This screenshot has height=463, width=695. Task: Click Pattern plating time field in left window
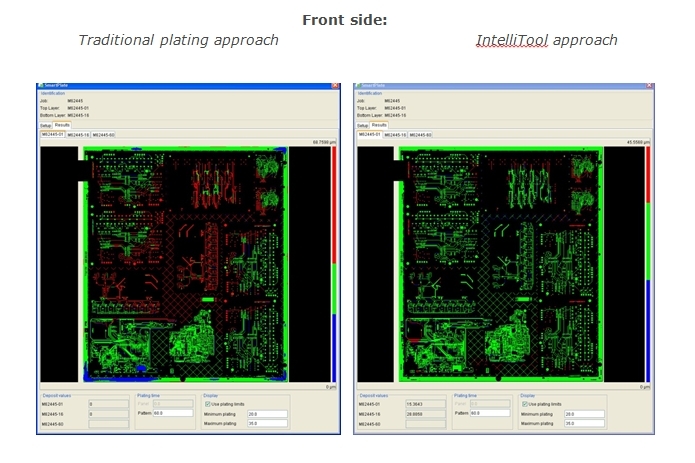(x=173, y=413)
